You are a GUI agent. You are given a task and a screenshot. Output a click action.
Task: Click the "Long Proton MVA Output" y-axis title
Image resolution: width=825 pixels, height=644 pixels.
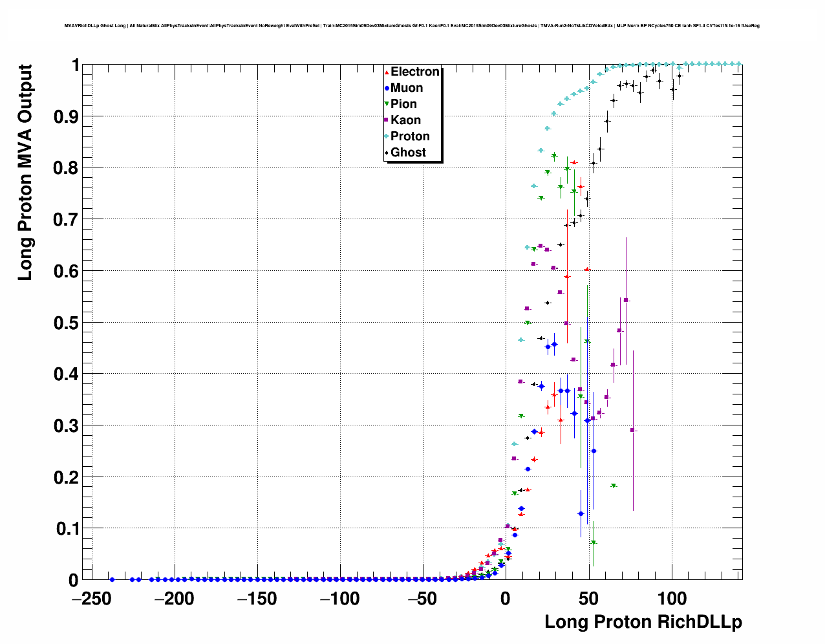[25, 173]
